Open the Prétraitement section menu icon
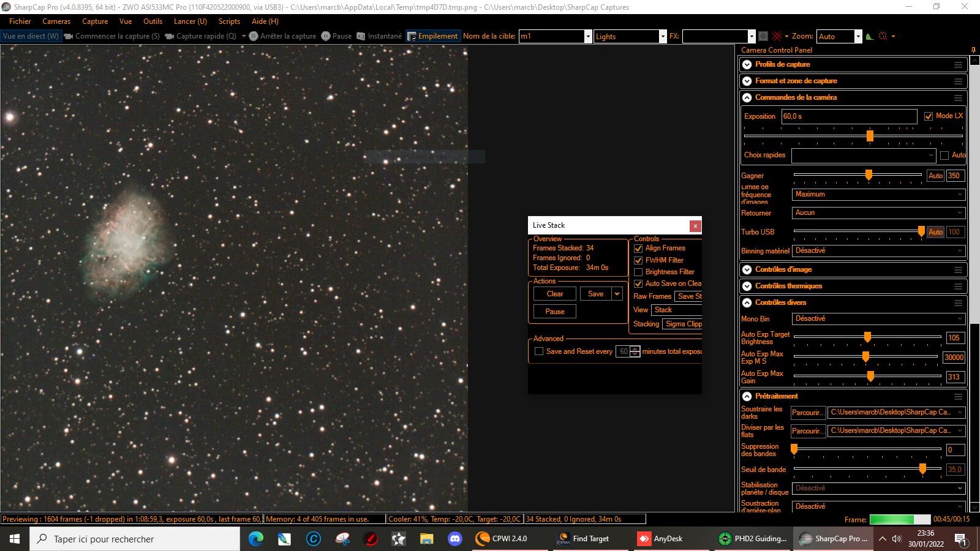 click(x=958, y=397)
